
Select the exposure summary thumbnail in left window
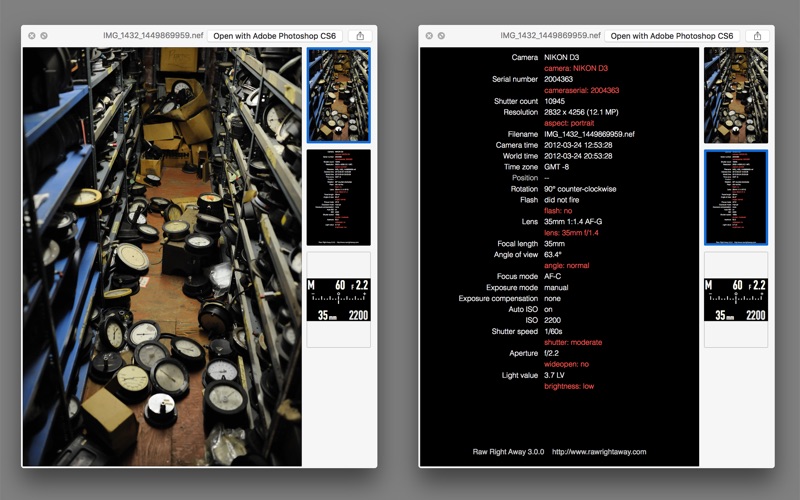(339, 299)
